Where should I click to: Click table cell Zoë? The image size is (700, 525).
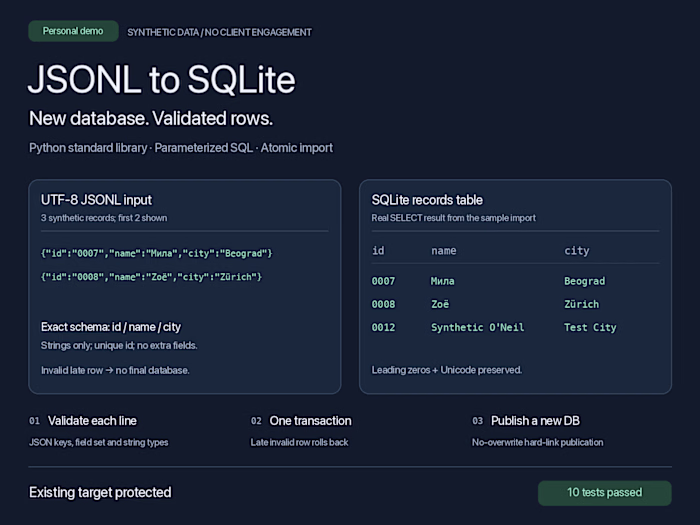coord(440,304)
